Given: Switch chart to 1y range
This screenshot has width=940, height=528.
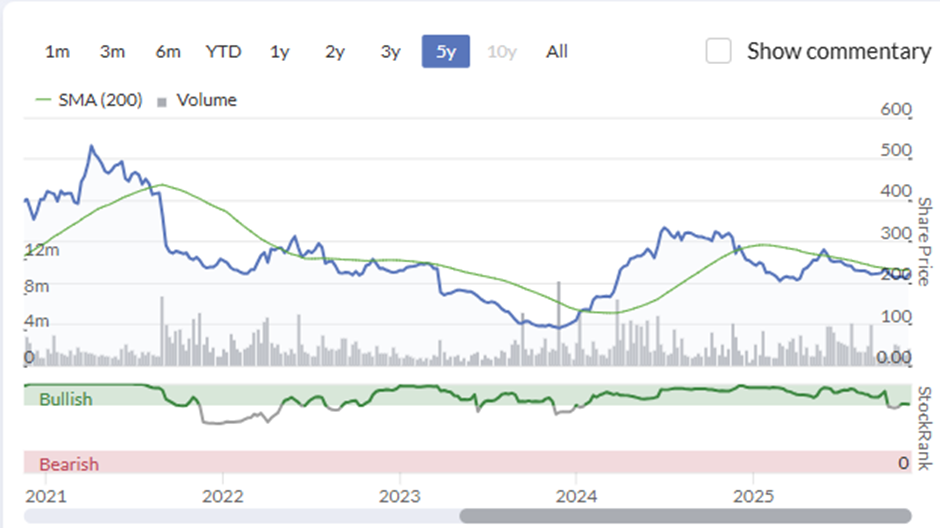Looking at the screenshot, I should click(280, 51).
